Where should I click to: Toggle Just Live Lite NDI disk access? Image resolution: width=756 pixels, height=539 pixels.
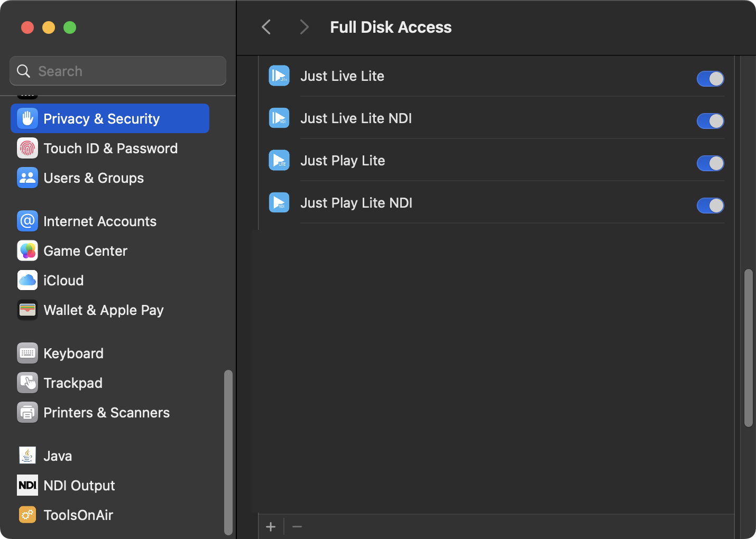tap(710, 121)
